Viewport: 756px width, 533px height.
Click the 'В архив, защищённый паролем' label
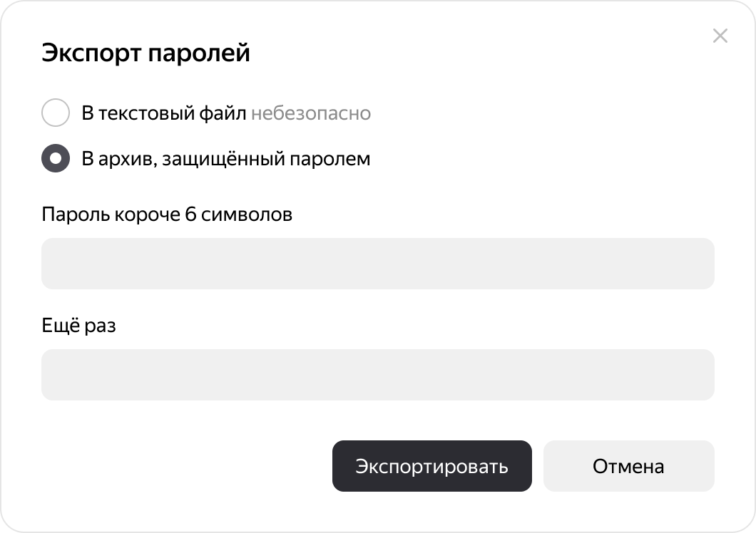click(x=225, y=158)
